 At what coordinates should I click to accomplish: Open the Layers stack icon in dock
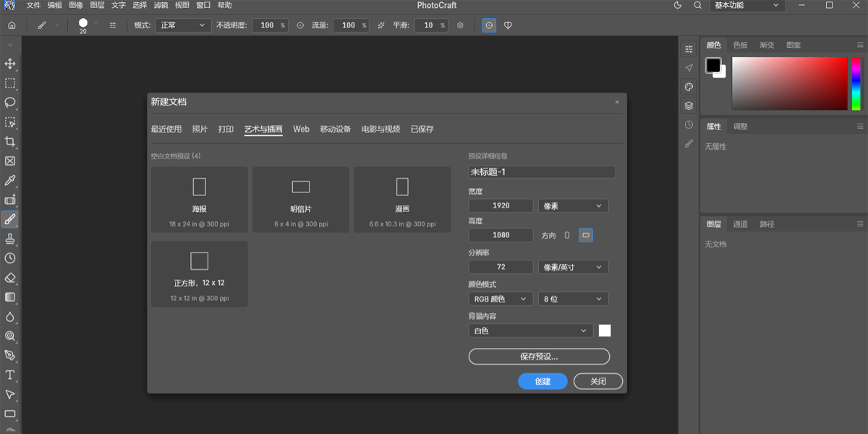click(x=689, y=106)
